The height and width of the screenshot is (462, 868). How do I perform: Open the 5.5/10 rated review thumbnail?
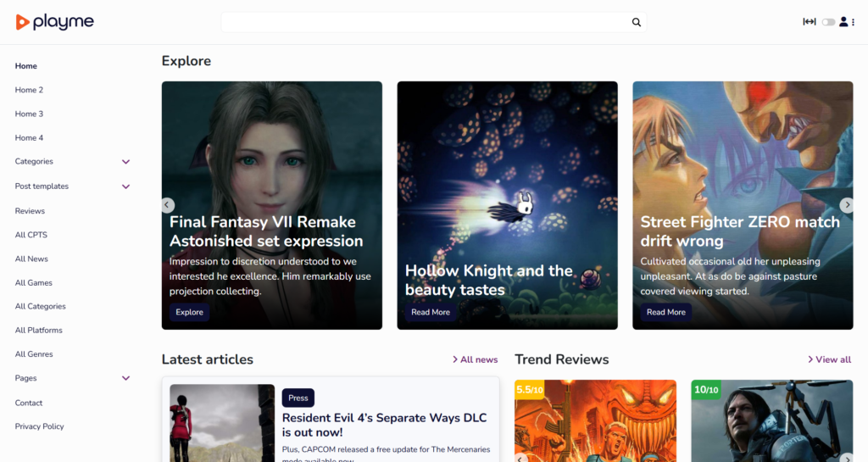(595, 421)
